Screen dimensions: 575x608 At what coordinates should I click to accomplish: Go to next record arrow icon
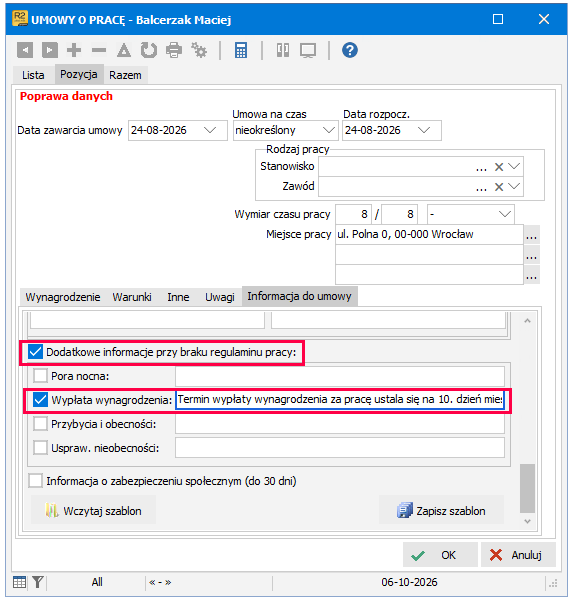tap(50, 50)
